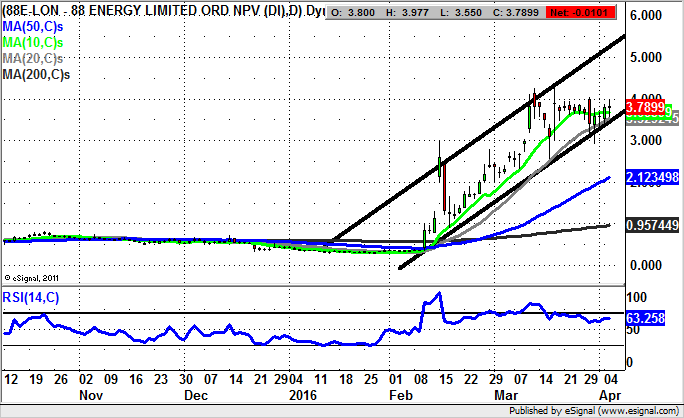Click the MA(50,C) blue indicator label
Viewport: 684px width, 418px height.
[x=32, y=26]
